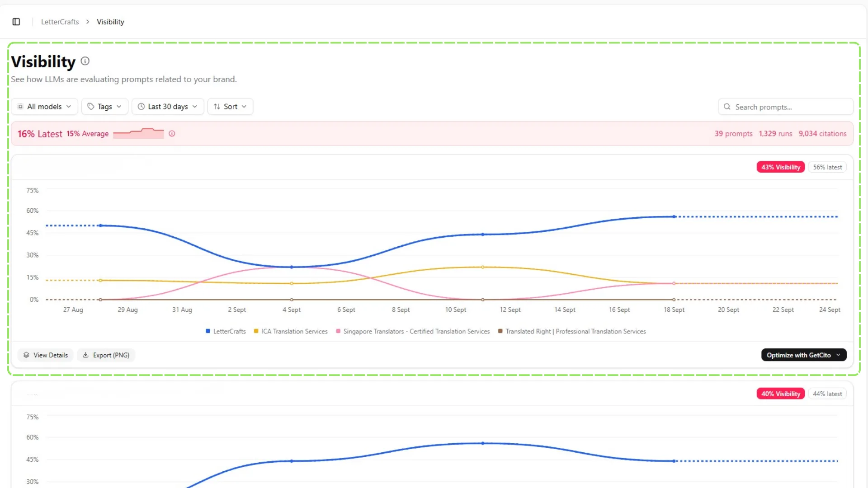The width and height of the screenshot is (868, 488).
Task: Open the Sort dropdown
Action: tap(230, 107)
